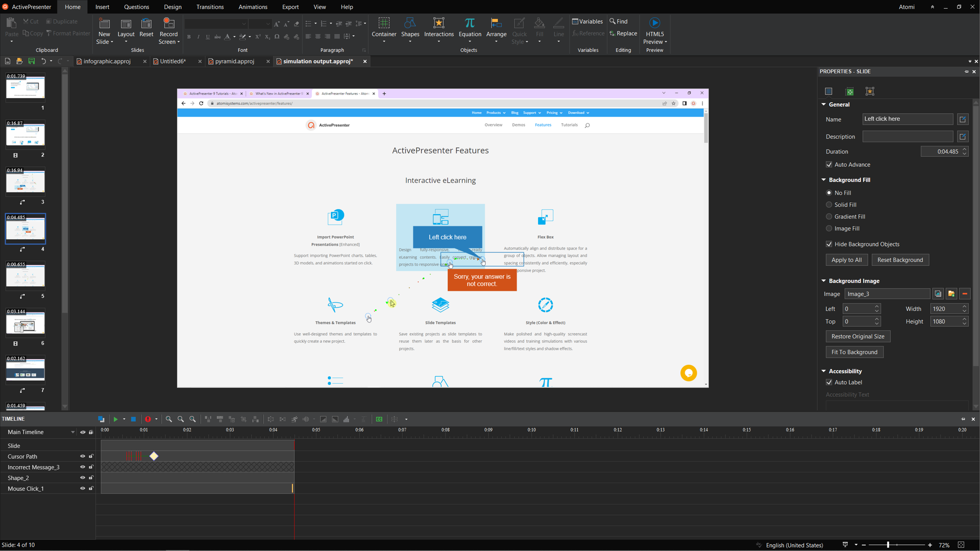Replace background image from file icon
Image resolution: width=980 pixels, height=551 pixels.
tap(951, 294)
